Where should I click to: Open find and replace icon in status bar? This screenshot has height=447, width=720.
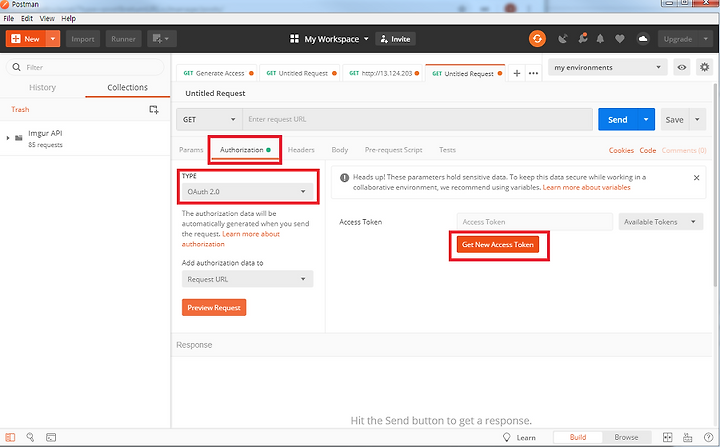(x=30, y=437)
